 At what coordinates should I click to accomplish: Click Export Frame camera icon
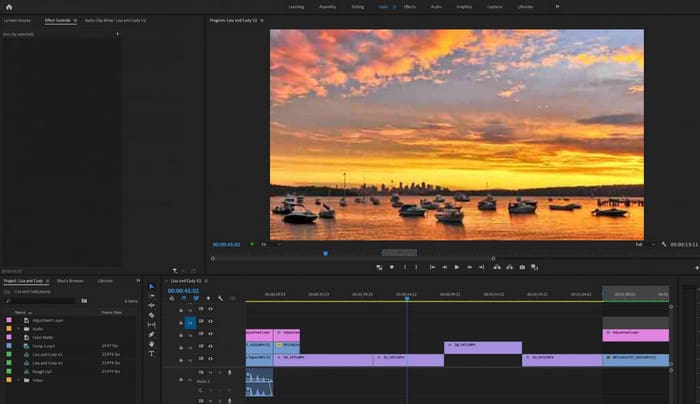pos(522,267)
